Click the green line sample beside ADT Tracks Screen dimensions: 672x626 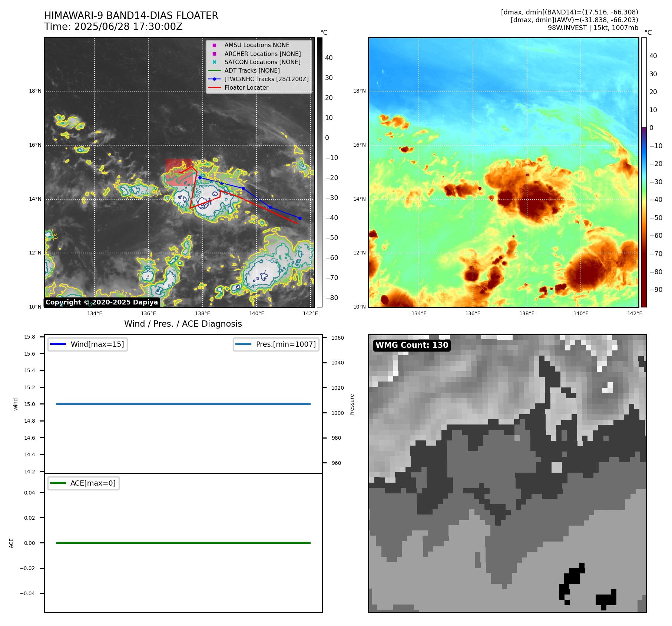tap(214, 70)
